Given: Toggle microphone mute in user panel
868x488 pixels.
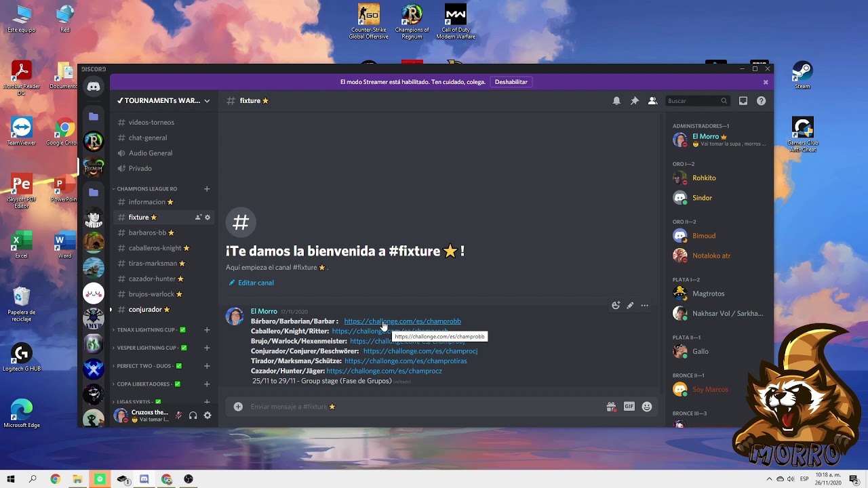Looking at the screenshot, I should click(178, 415).
